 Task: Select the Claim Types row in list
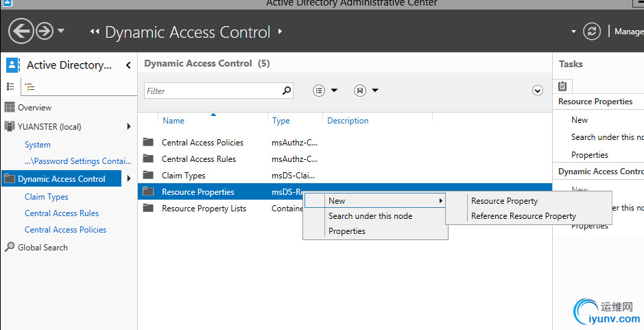pos(344,176)
